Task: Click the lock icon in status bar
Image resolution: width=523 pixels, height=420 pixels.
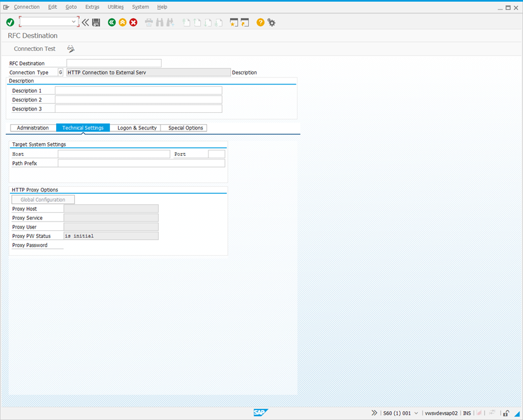Action: pos(506,413)
